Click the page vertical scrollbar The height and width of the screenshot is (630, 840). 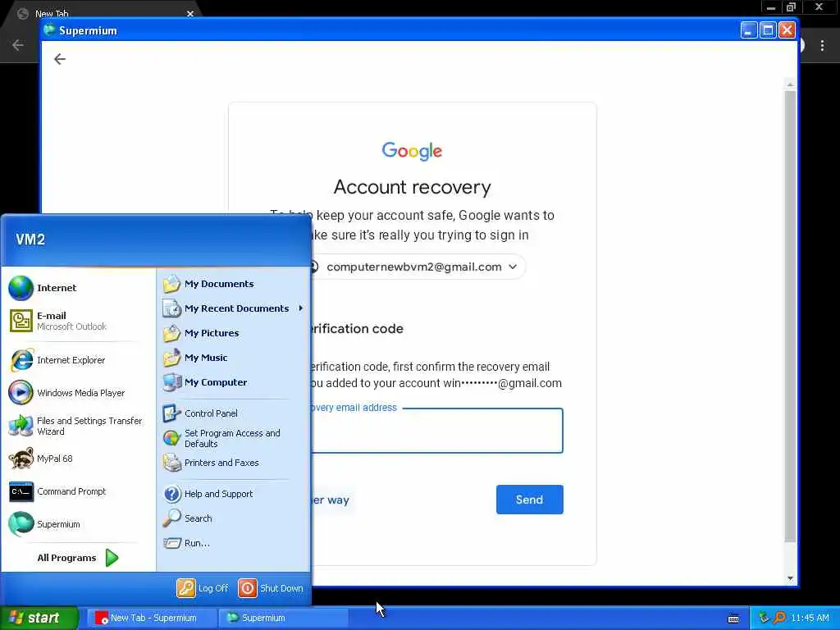[790, 316]
